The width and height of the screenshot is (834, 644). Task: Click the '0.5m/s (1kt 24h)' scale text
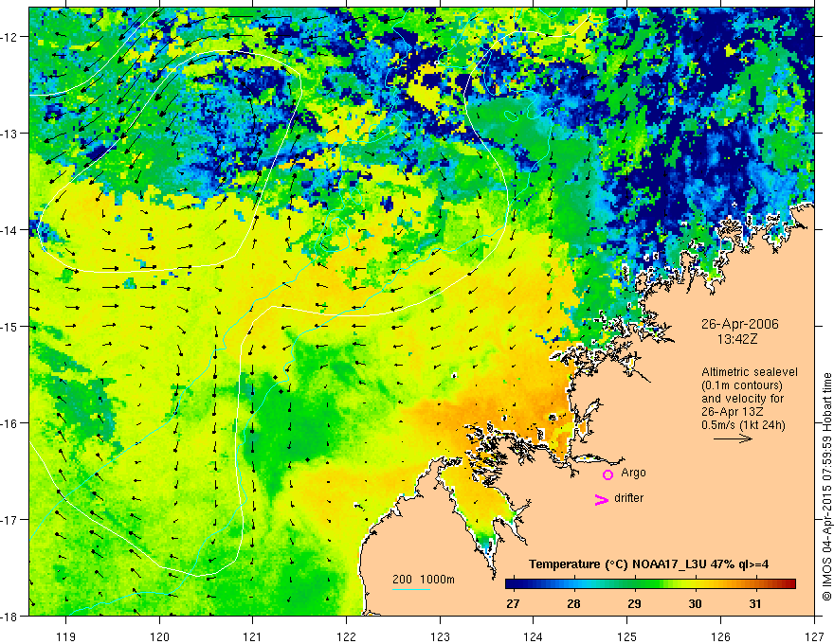coord(743,425)
